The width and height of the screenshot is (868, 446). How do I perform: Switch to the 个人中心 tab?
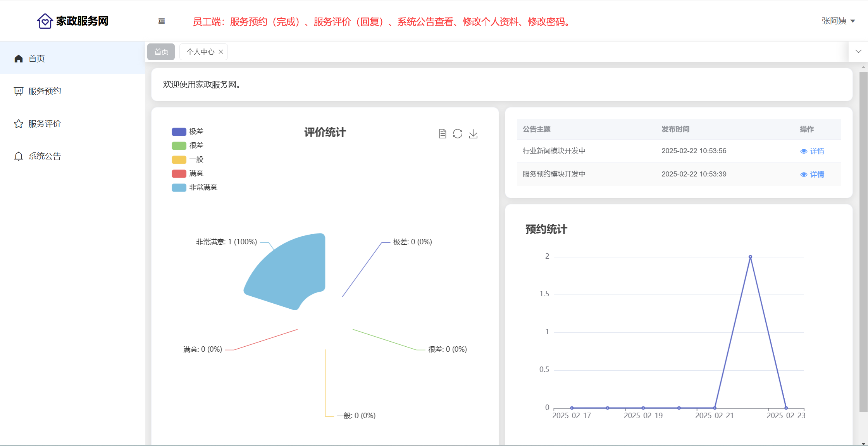(x=200, y=52)
